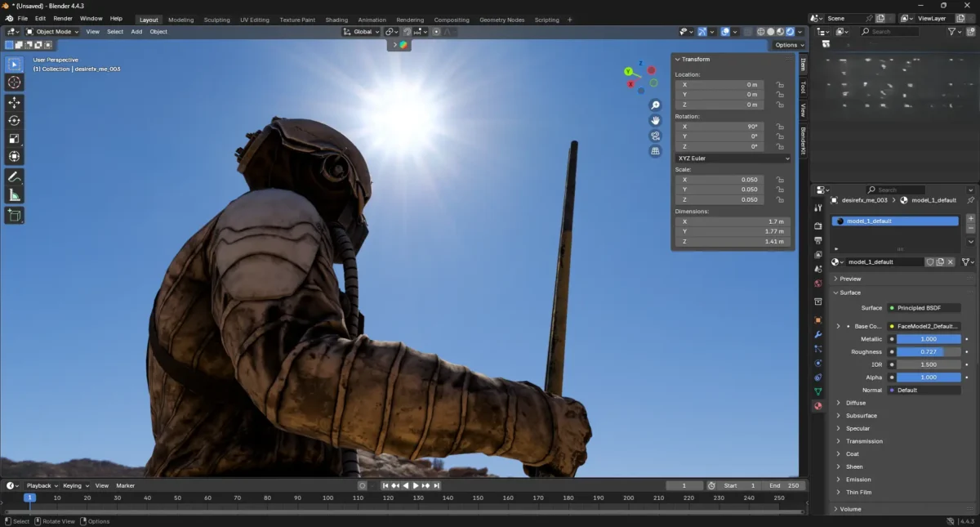Switch to Rendered viewport shading
This screenshot has height=527, width=980.
click(790, 32)
